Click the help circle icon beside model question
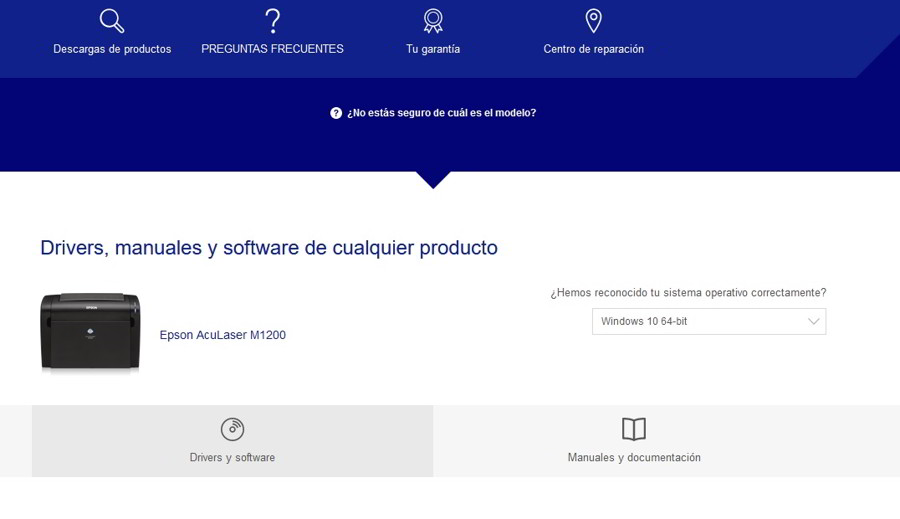 336,113
